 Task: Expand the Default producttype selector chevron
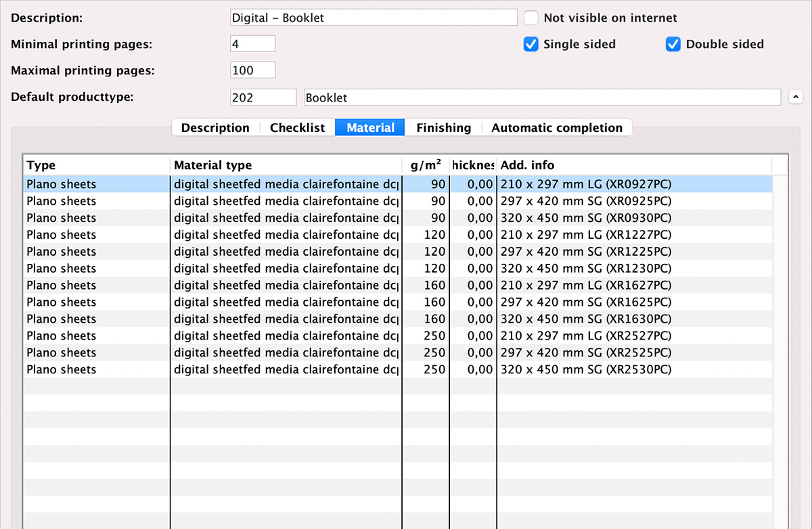pos(796,97)
